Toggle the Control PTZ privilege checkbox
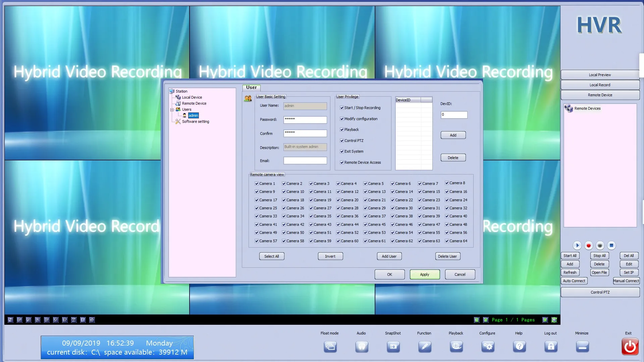The width and height of the screenshot is (644, 362). (342, 141)
